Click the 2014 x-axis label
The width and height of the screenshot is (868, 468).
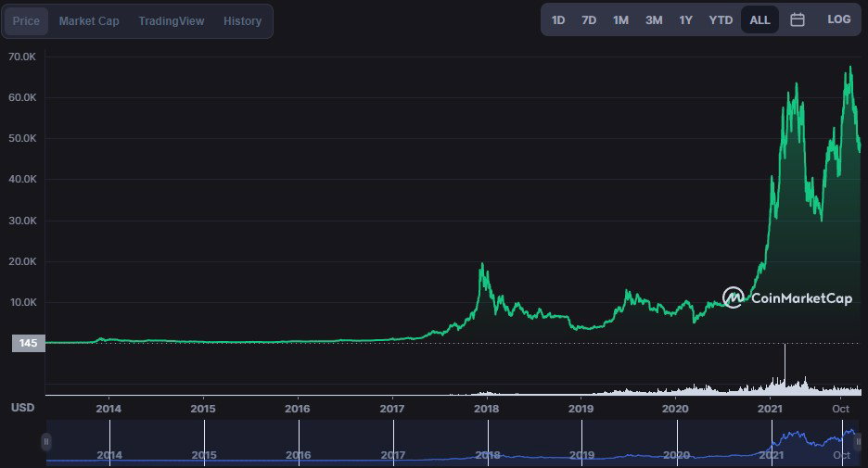point(108,409)
